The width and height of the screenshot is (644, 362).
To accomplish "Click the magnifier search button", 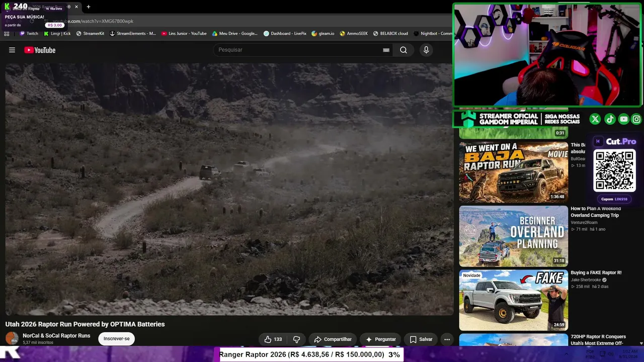I will click(404, 50).
